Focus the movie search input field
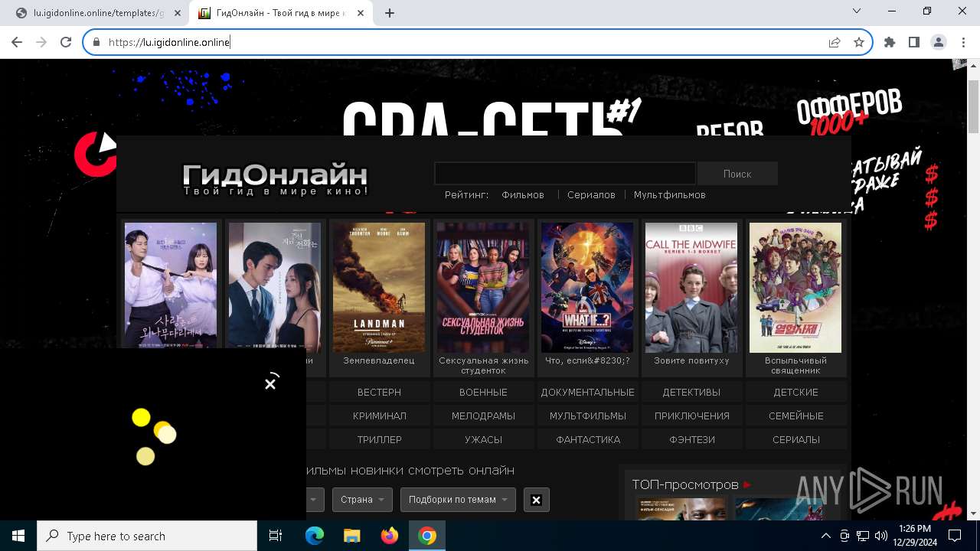The image size is (980, 551). (565, 173)
